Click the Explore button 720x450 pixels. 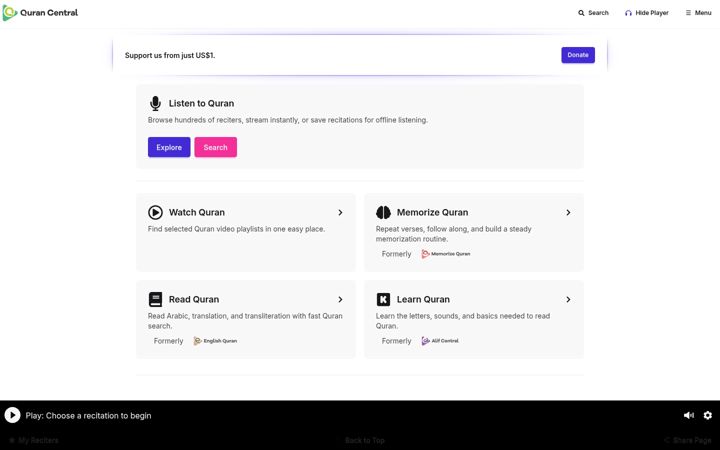pyautogui.click(x=169, y=147)
